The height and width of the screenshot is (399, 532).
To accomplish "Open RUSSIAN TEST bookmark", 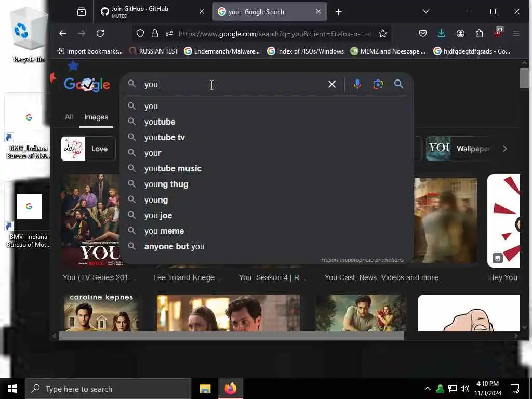I will (x=154, y=51).
